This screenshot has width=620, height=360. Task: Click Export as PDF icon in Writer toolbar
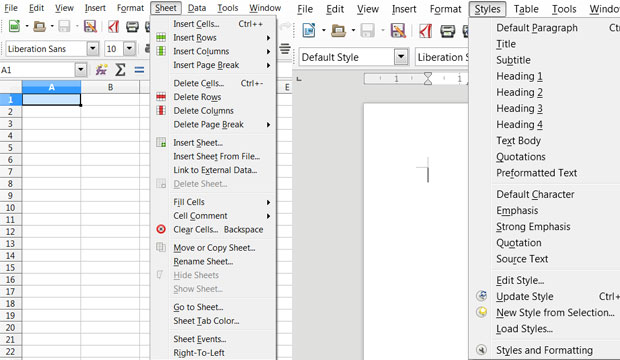click(425, 30)
